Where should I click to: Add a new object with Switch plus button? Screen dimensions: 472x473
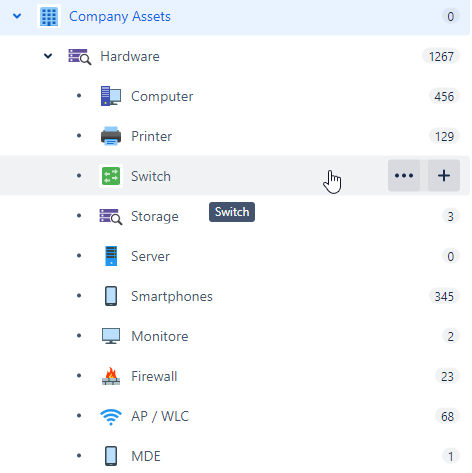tap(444, 176)
